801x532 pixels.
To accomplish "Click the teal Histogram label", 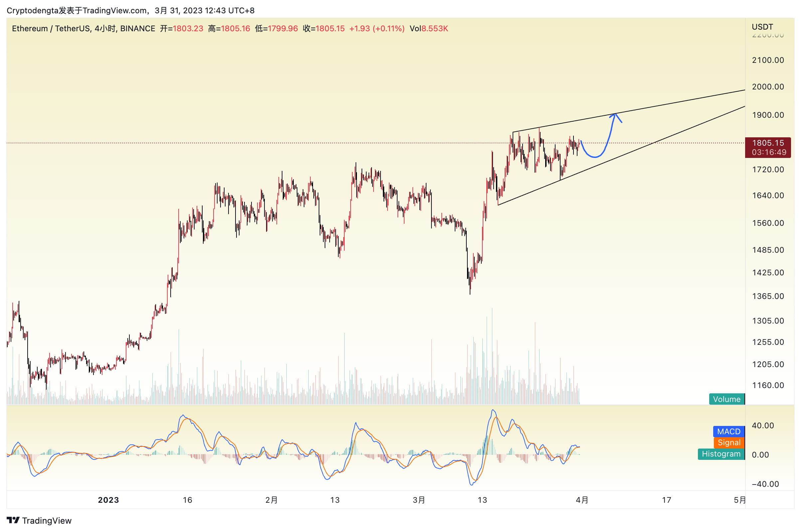I will click(721, 454).
